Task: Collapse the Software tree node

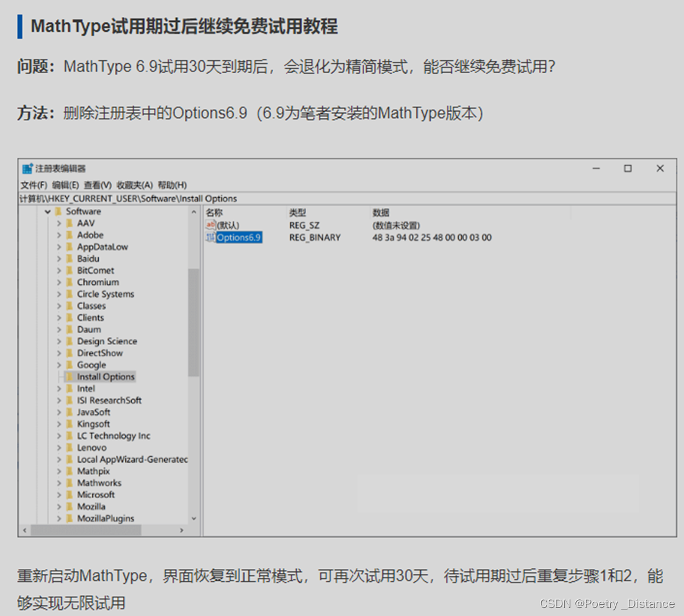Action: pyautogui.click(x=48, y=211)
